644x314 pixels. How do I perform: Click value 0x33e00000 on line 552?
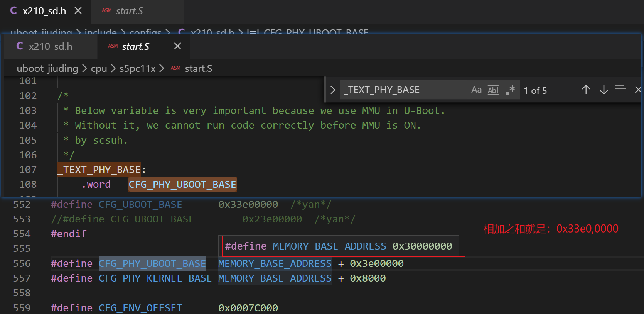248,204
